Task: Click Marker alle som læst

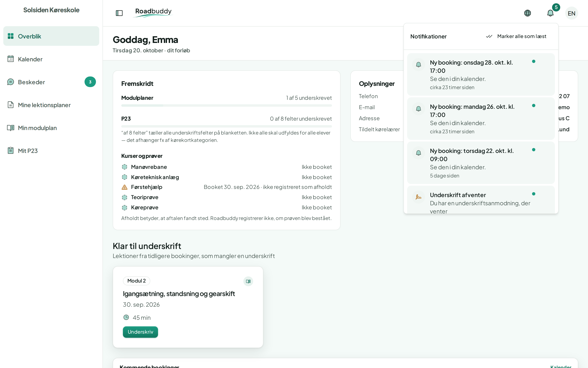Action: pos(522,36)
